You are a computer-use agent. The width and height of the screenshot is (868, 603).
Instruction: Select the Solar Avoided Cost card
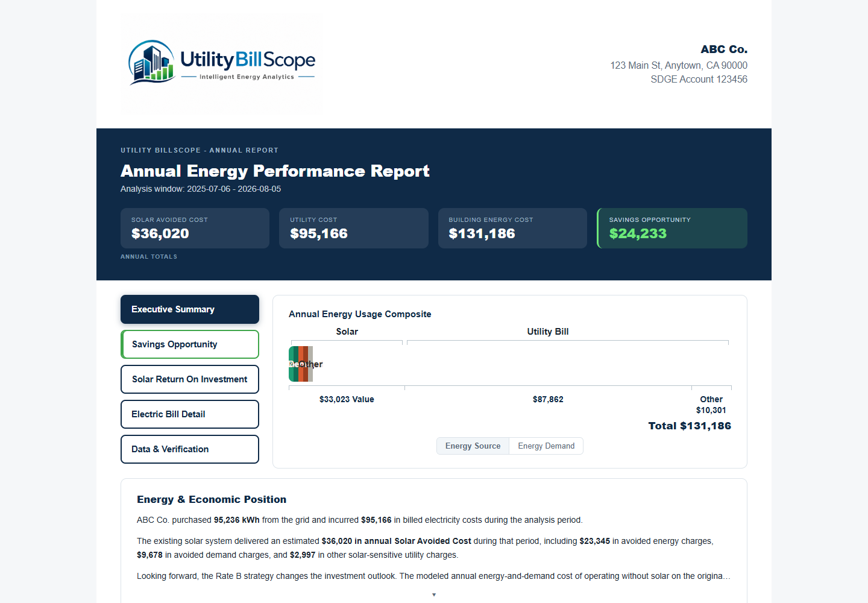coord(195,228)
